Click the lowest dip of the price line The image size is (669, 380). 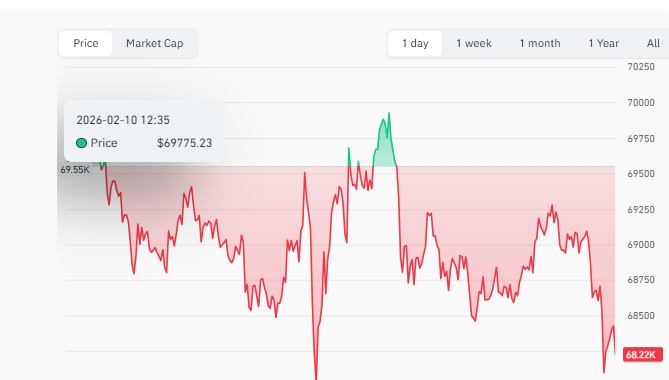316,375
